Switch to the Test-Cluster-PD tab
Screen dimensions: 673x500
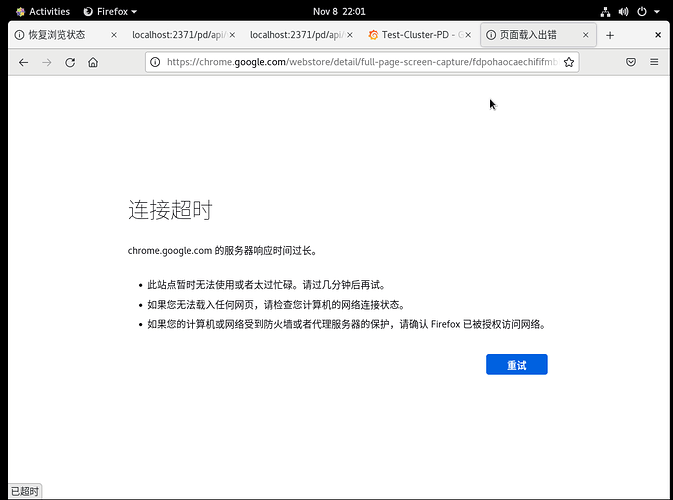(415, 35)
